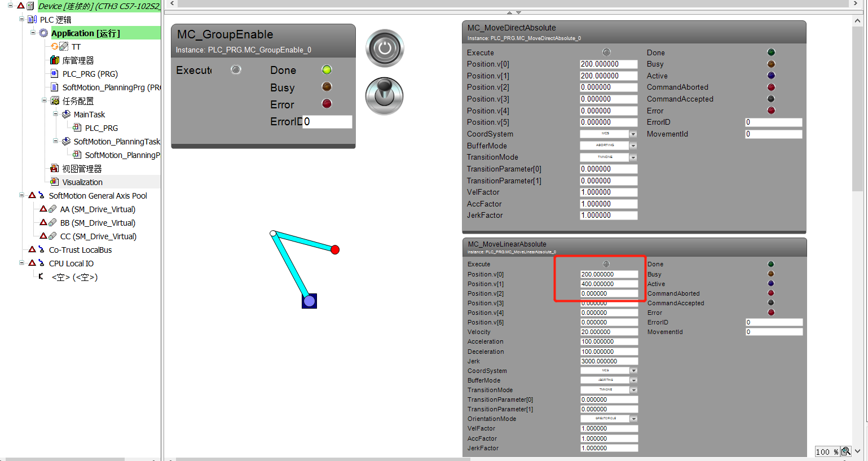This screenshot has height=461, width=868.
Task: Open CoordSystem dropdown in MC_MoveDirectAbsolute
Action: point(633,134)
